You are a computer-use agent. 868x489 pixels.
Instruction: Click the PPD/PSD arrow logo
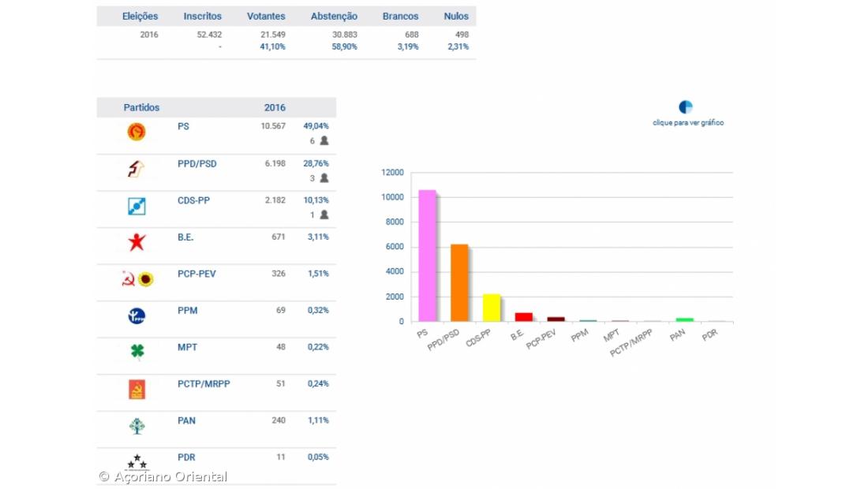tap(137, 169)
